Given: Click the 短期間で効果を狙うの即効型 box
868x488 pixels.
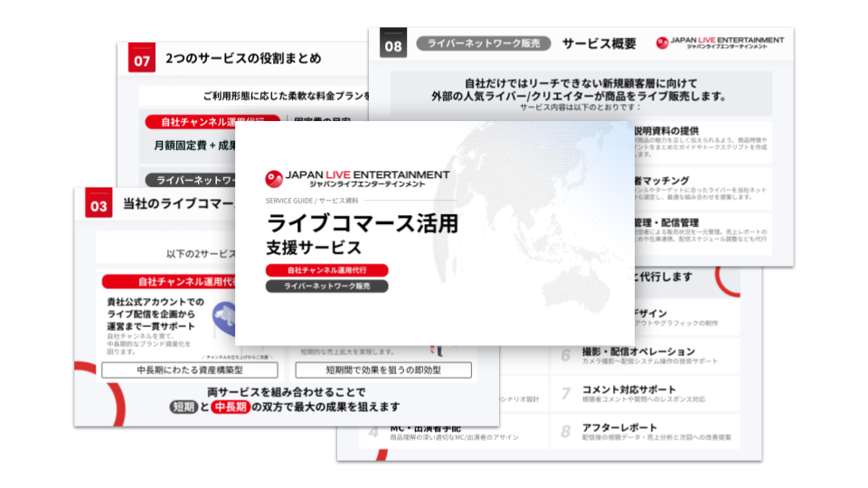Looking at the screenshot, I should (383, 370).
